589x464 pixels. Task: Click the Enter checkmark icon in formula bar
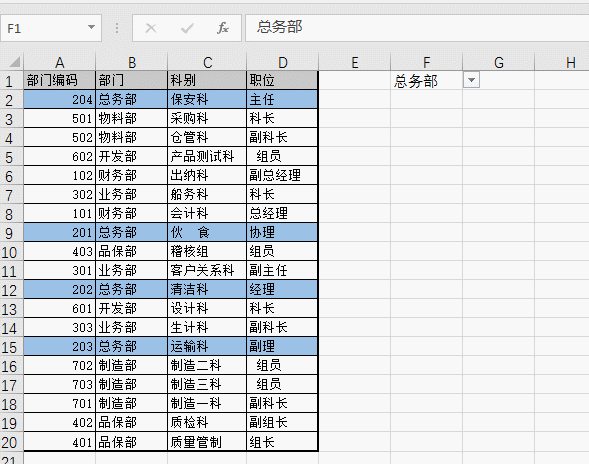coord(187,28)
